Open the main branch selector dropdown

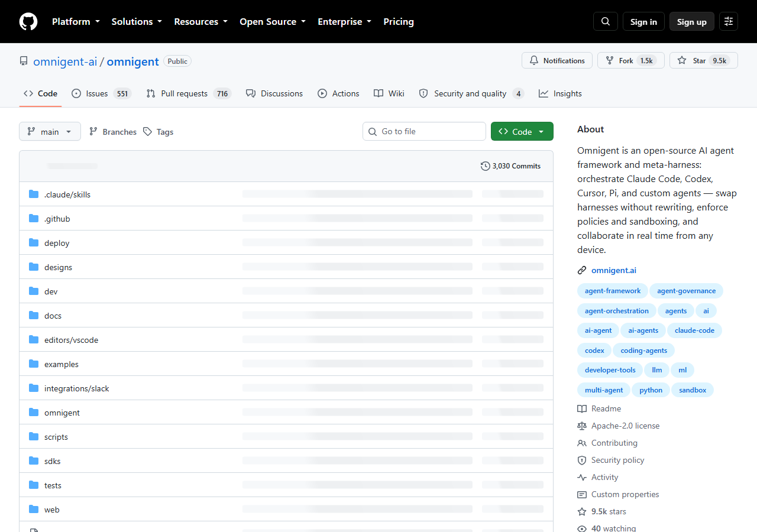tap(50, 131)
